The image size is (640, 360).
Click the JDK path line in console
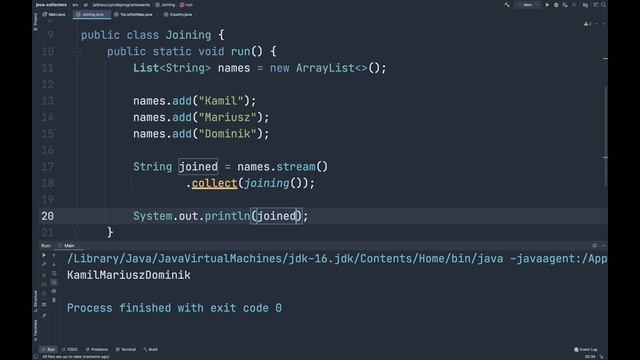(x=337, y=259)
